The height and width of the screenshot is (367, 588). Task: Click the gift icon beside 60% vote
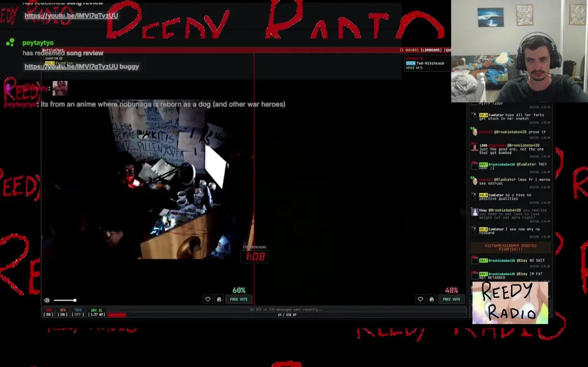point(219,299)
